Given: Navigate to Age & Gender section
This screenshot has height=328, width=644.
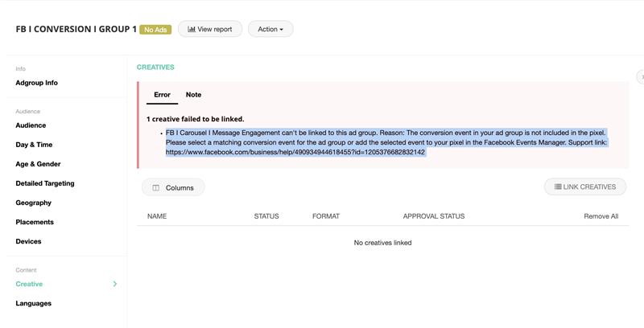Looking at the screenshot, I should tap(38, 164).
